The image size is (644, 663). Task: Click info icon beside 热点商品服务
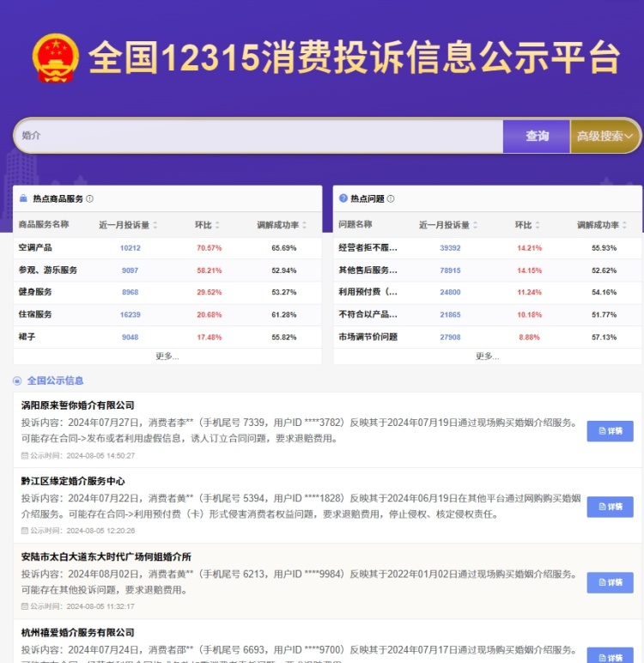point(89,198)
